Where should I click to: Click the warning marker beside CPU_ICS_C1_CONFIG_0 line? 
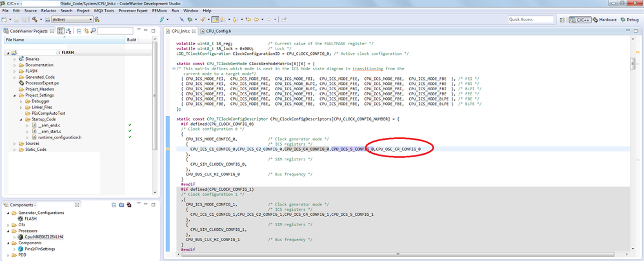pos(168,150)
